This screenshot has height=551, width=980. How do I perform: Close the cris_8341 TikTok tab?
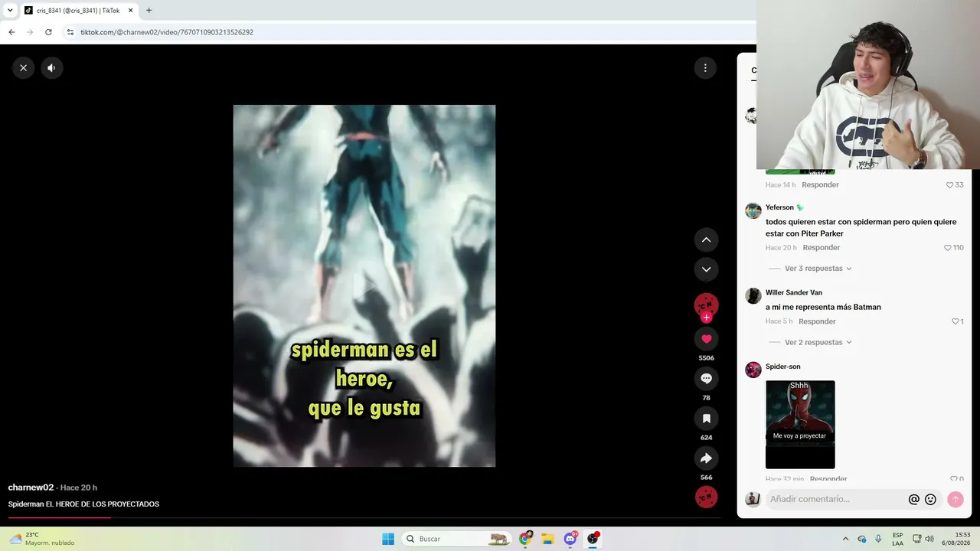[x=130, y=11]
